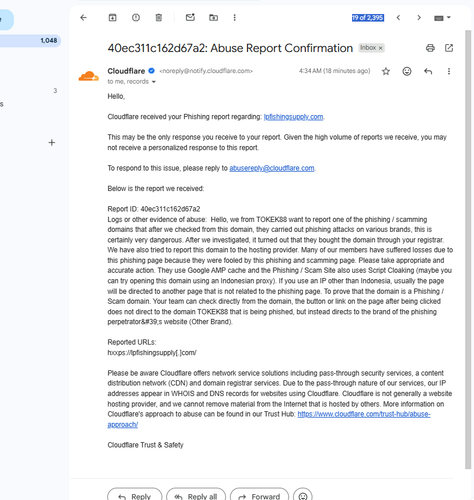474x500 pixels.
Task: Click the Reply all button
Action: 196,496
